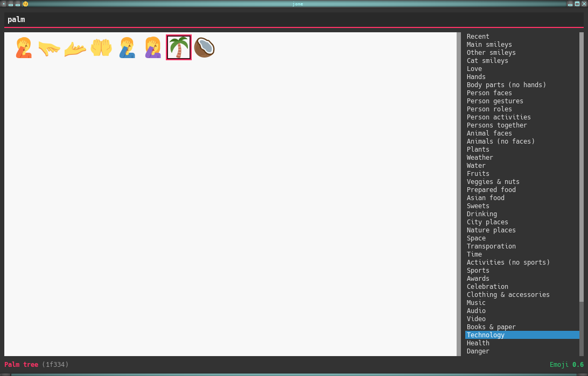The image size is (588, 376).
Task: Jump to Person activities category
Action: [522, 117]
